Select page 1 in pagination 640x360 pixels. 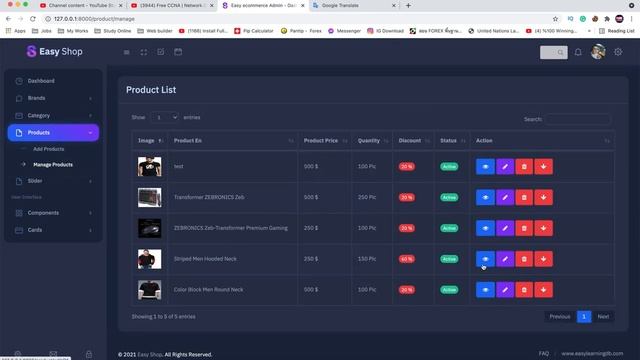click(x=584, y=317)
